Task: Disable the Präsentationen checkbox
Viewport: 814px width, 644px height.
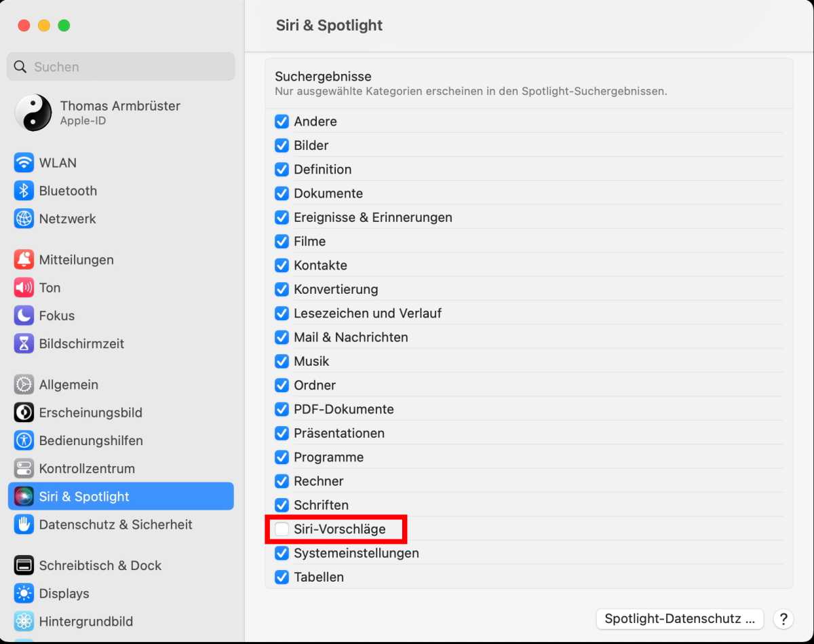Action: coord(282,433)
